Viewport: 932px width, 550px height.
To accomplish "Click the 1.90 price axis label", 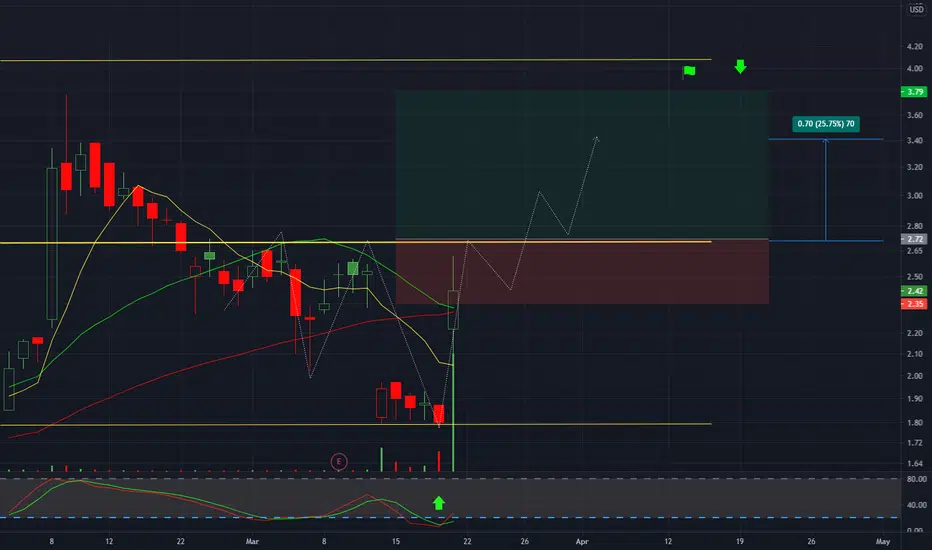I will pyautogui.click(x=915, y=399).
